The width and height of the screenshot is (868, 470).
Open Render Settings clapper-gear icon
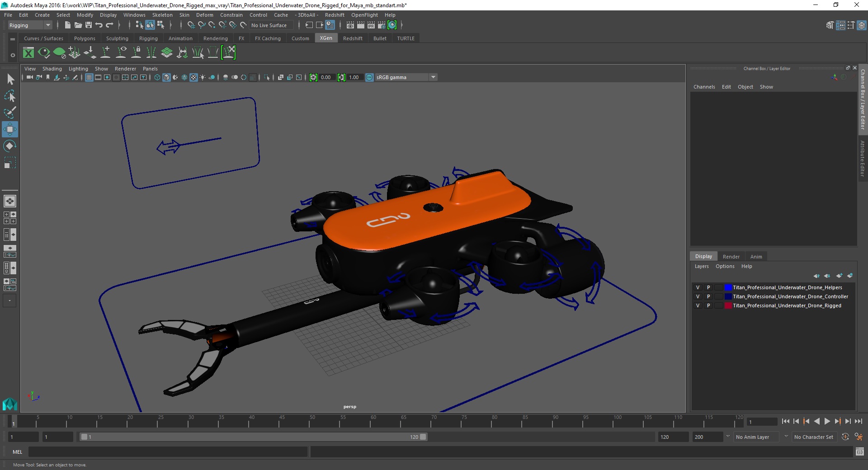(x=382, y=25)
